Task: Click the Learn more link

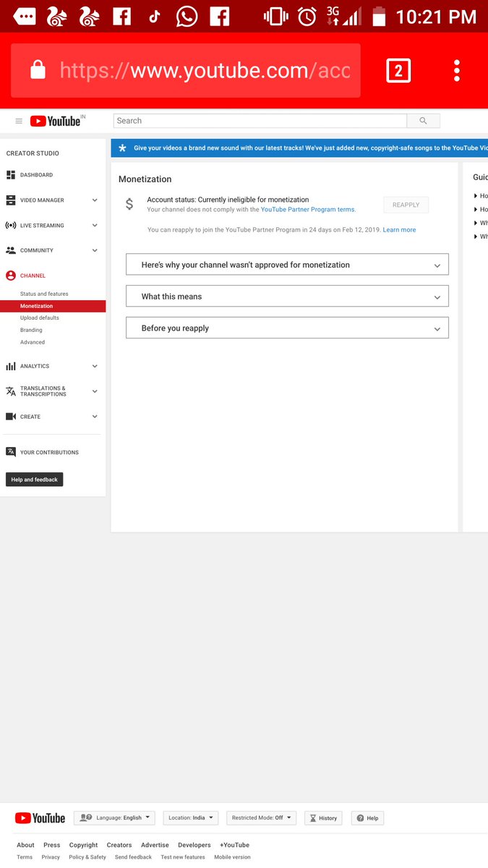Action: [399, 230]
